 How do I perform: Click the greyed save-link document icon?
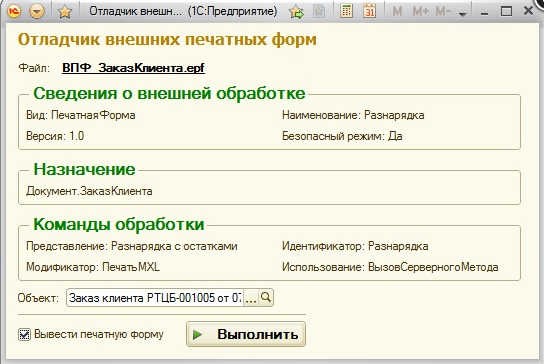[x=319, y=11]
